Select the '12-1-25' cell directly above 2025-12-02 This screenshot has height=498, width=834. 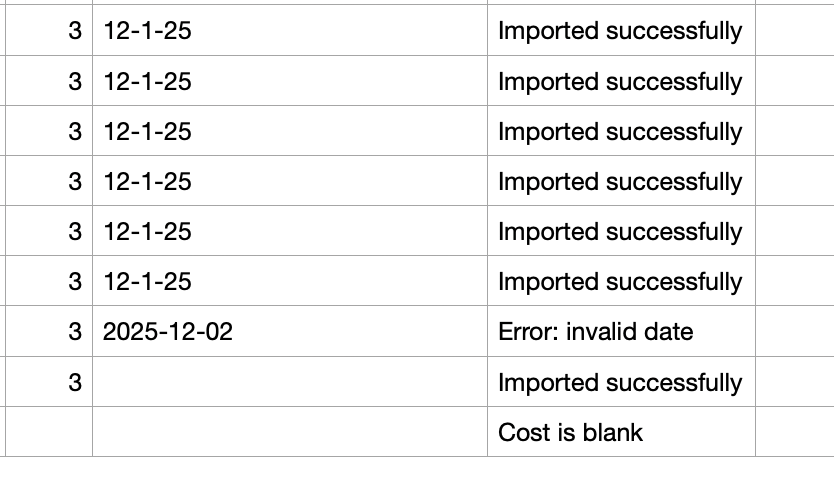tap(147, 281)
